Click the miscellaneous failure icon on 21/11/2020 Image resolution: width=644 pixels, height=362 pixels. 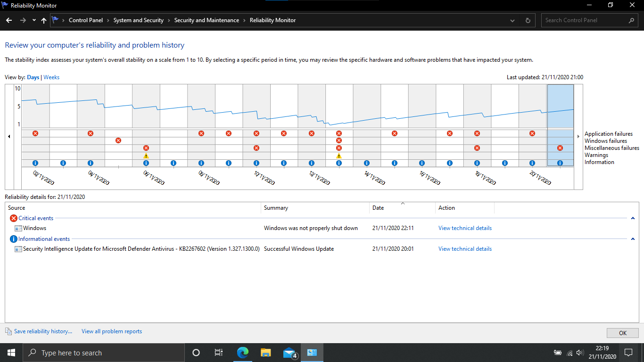pyautogui.click(x=560, y=148)
